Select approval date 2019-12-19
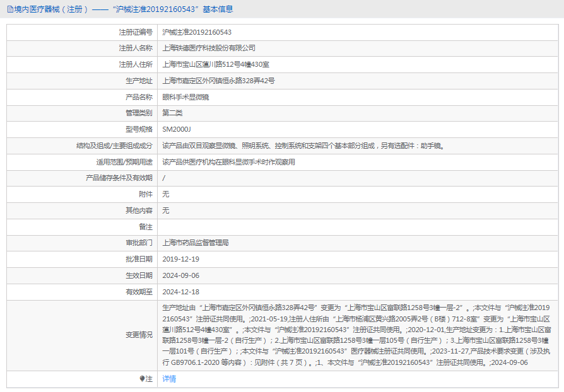 pos(180,260)
